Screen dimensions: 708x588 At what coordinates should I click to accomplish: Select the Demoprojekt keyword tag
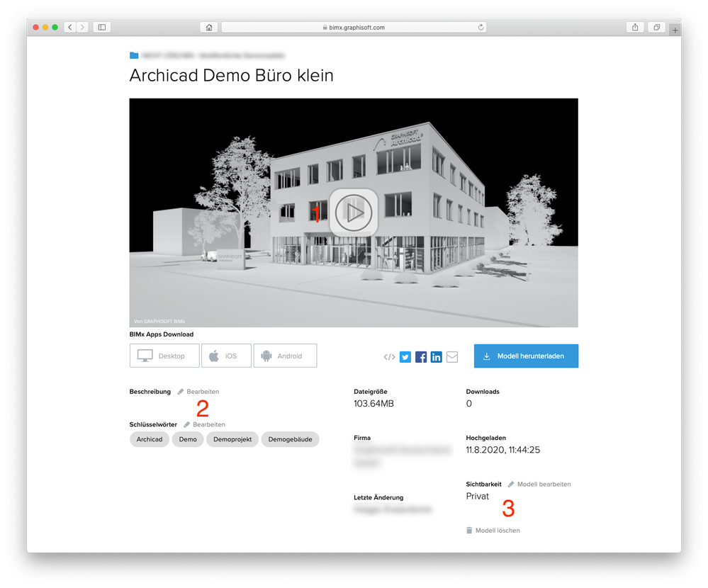(232, 439)
